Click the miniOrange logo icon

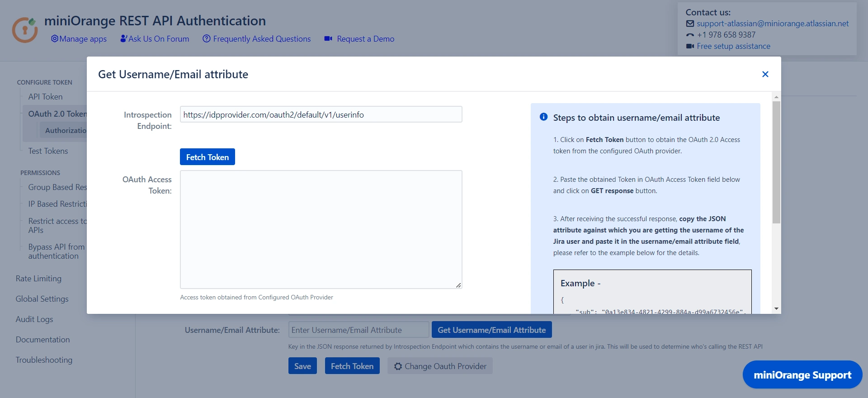click(x=25, y=30)
